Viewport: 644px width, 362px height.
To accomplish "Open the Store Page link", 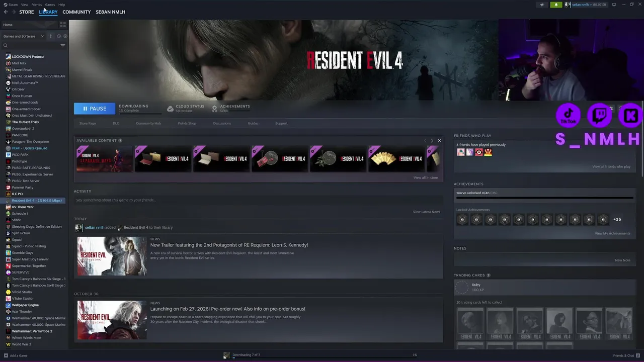I will click(x=88, y=123).
